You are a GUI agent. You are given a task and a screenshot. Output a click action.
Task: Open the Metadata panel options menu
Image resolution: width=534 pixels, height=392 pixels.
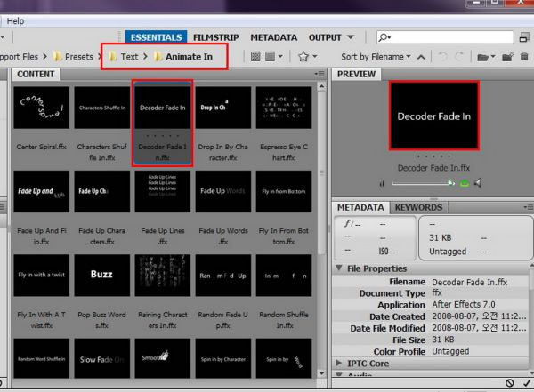[x=528, y=207]
